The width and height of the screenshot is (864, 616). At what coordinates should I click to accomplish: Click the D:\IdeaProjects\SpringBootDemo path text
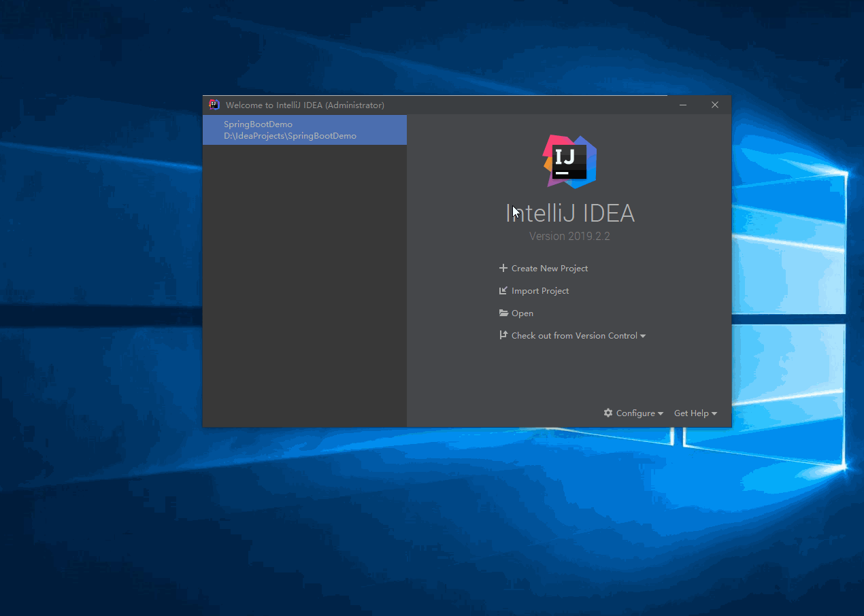pos(290,136)
